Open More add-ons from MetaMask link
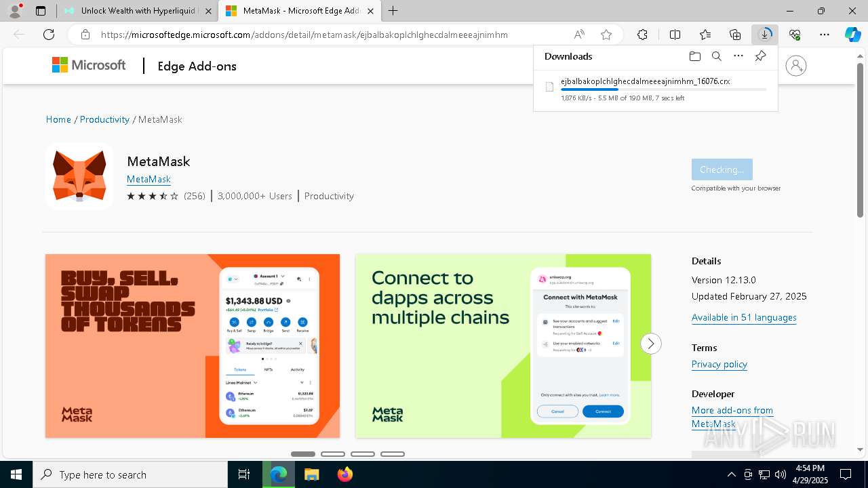The image size is (868, 488). [x=732, y=417]
